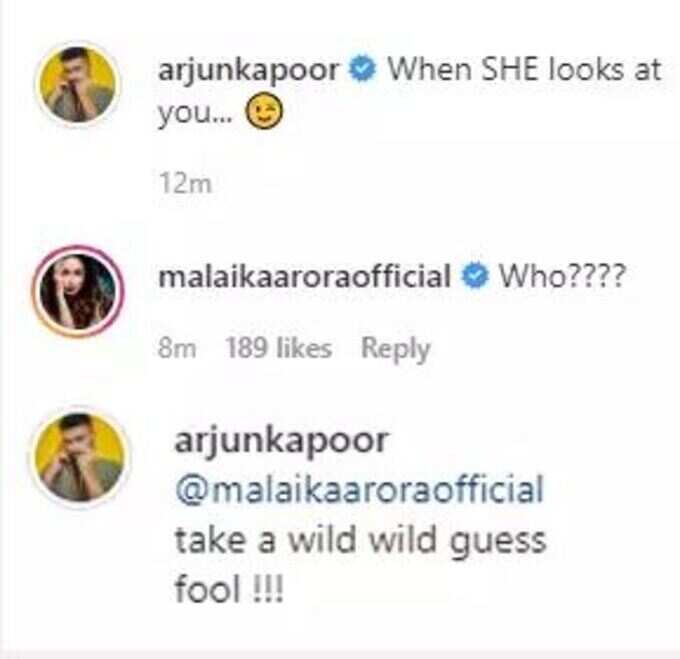Image resolution: width=680 pixels, height=659 pixels.
Task: Click the "When SHE looks at" caption text
Action: coord(524,69)
